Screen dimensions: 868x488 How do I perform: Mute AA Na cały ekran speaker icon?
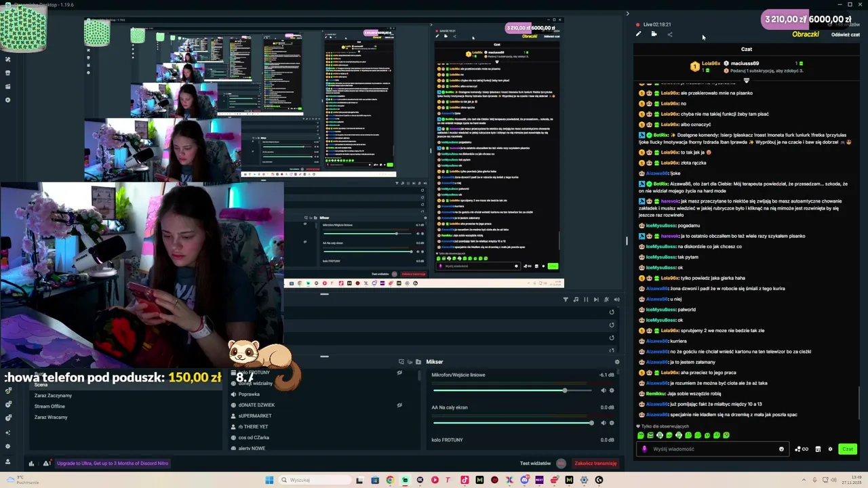click(603, 423)
